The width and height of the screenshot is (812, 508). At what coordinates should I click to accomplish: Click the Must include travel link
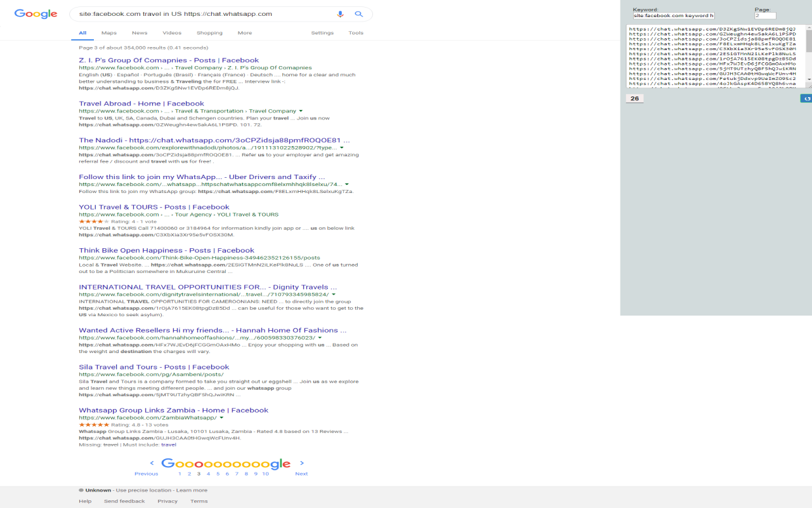169,444
